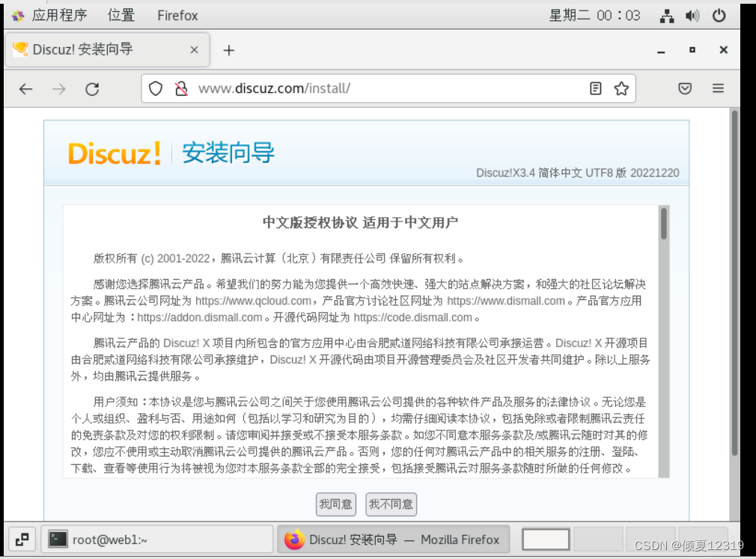This screenshot has height=559, width=756.
Task: Close the Discuz! 安装向导 tab
Action: pos(195,49)
